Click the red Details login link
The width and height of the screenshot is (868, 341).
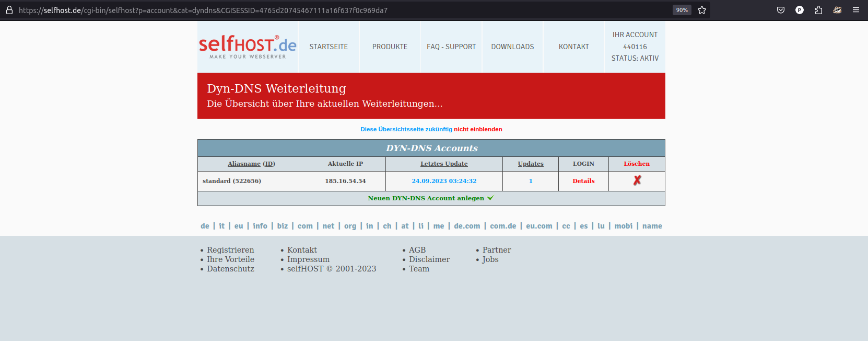coord(583,181)
